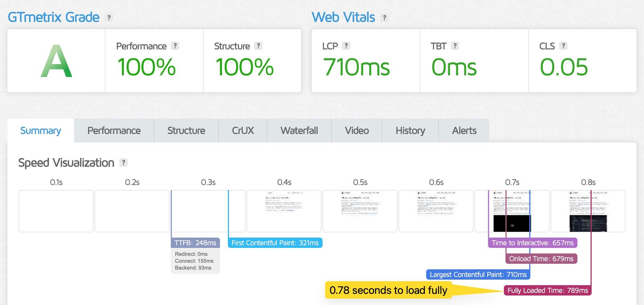Click the Structure 100% value

[x=244, y=67]
